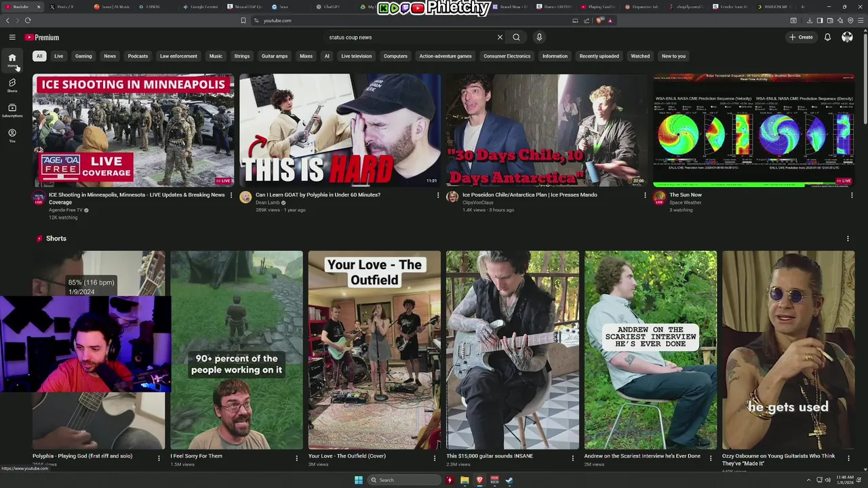Open Home in the left sidebar

tap(12, 60)
